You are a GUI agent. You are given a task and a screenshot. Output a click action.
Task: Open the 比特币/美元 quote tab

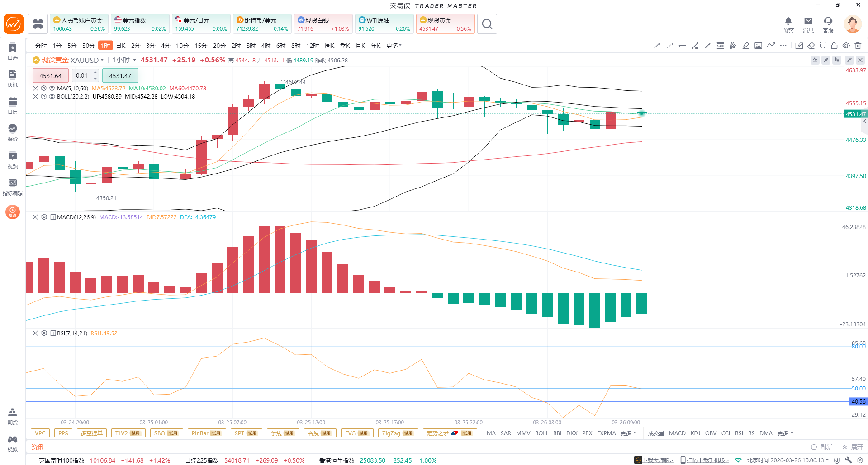(262, 24)
